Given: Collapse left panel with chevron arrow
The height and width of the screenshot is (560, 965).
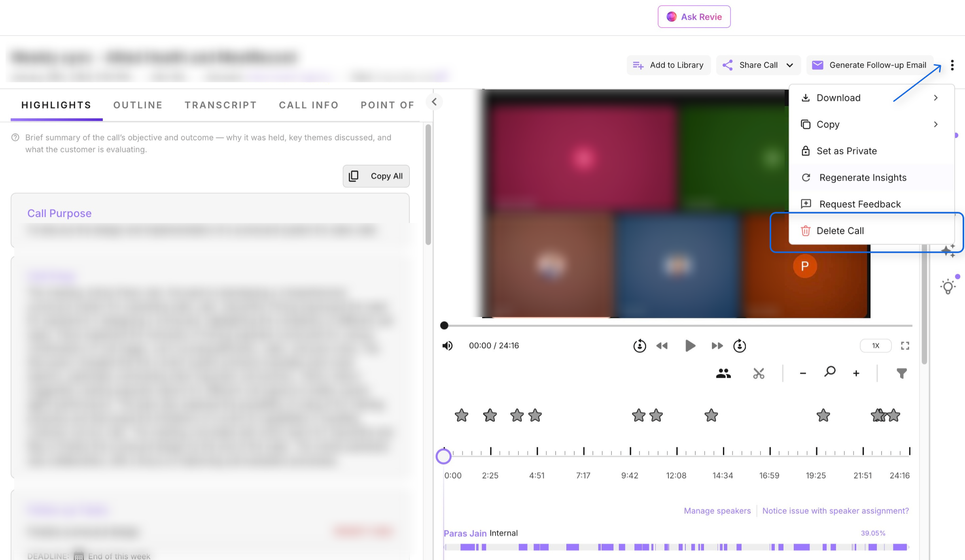Looking at the screenshot, I should [x=434, y=102].
